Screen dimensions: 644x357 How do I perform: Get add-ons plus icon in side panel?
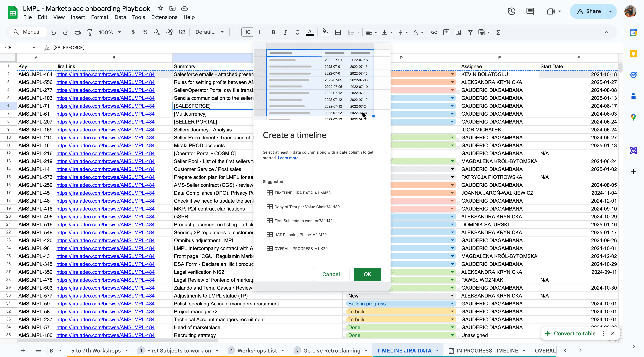(633, 172)
